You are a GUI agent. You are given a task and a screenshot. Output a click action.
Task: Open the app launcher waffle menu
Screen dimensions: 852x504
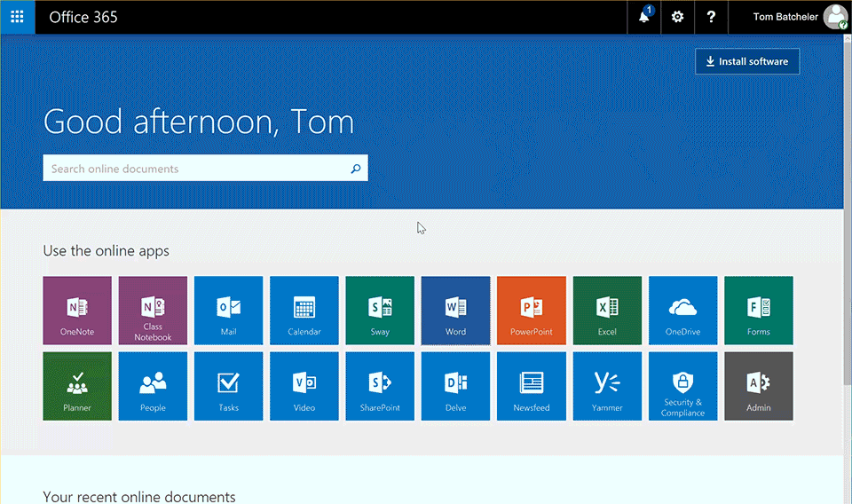18,17
